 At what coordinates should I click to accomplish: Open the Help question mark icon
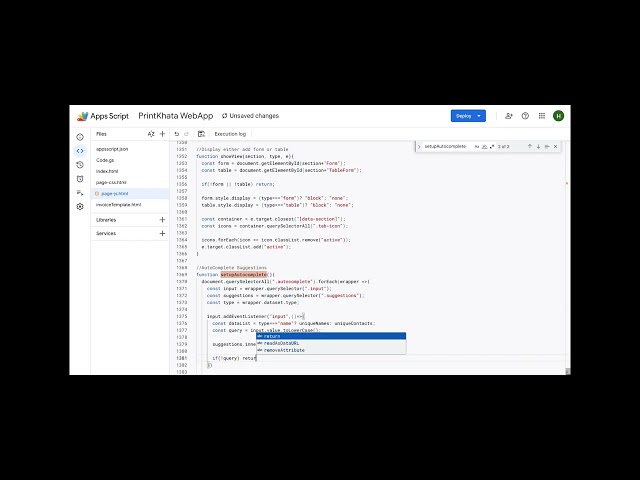coord(525,116)
